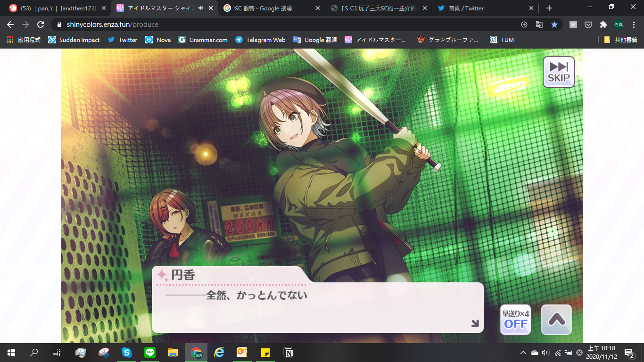Open 'Telegram Web' bookmark

click(x=260, y=40)
